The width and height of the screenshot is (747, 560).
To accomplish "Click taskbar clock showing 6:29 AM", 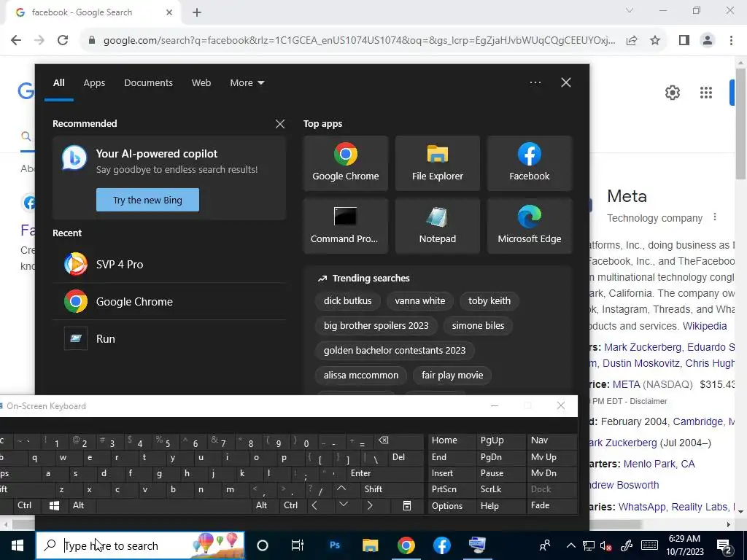I will tap(686, 545).
